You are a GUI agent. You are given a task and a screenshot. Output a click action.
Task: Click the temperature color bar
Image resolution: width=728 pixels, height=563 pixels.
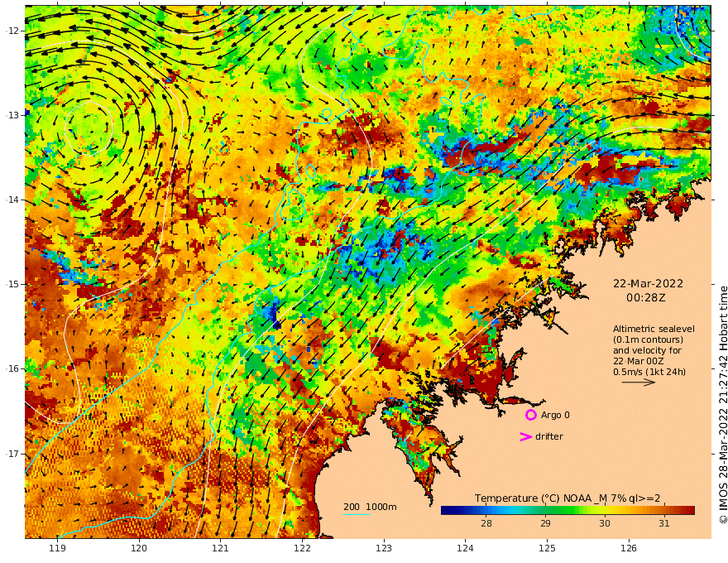[x=568, y=510]
